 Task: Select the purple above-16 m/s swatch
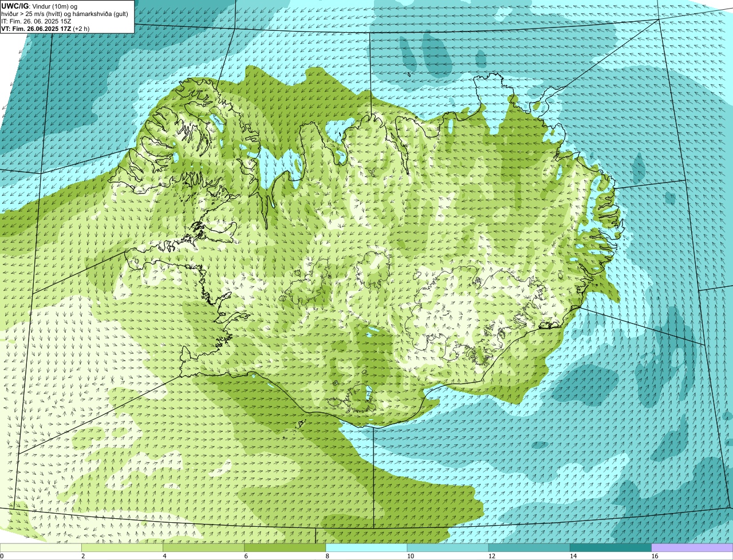692,547
